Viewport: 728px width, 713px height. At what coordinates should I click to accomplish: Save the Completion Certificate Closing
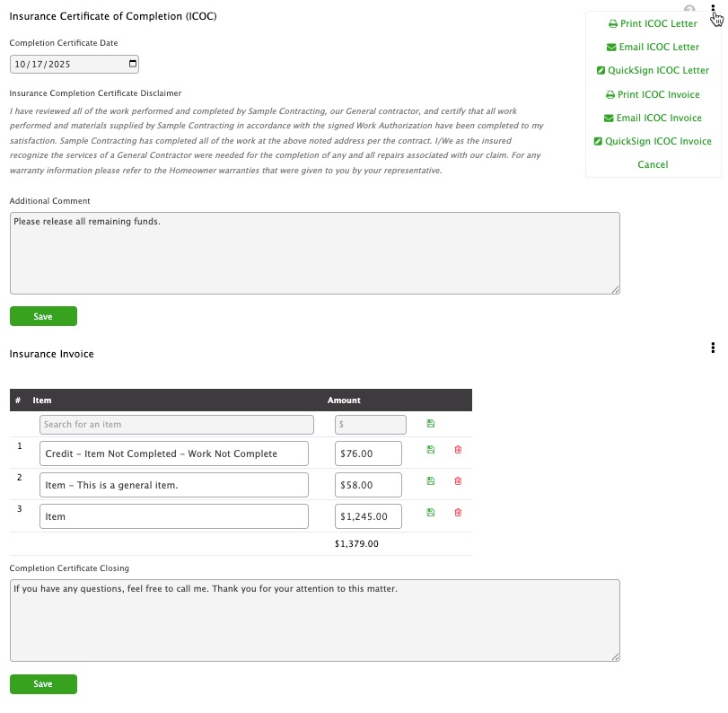[43, 684]
